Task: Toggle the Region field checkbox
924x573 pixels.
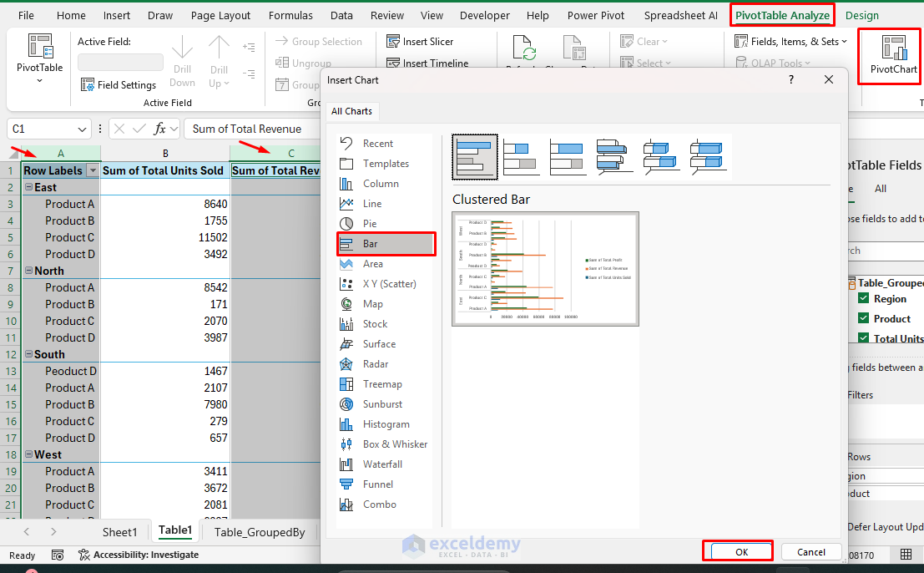Action: tap(863, 298)
